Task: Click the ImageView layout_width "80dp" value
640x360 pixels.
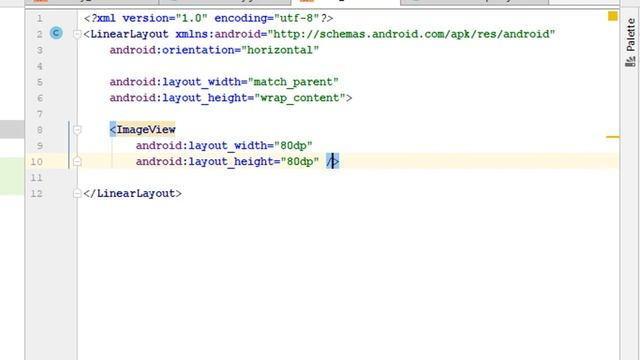Action: (293, 146)
